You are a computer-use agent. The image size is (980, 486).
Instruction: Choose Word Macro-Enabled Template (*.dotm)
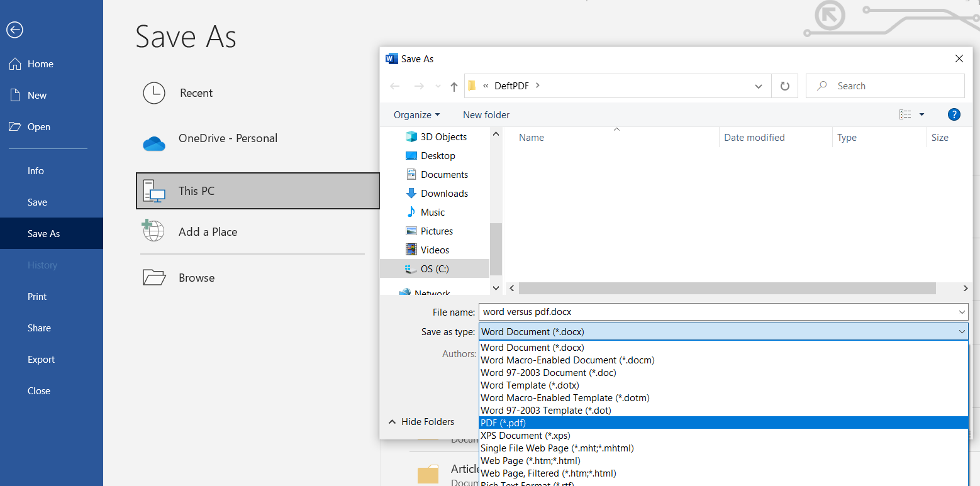pyautogui.click(x=723, y=398)
